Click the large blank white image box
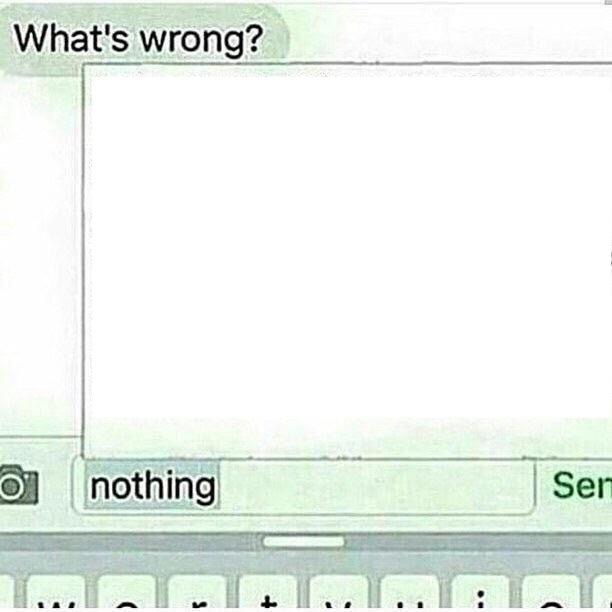 tap(347, 261)
